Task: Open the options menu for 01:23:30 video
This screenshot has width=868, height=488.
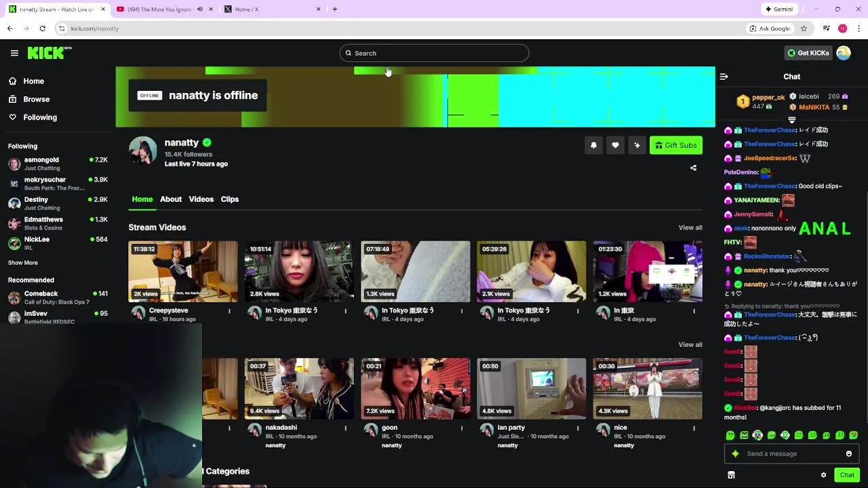Action: click(694, 311)
